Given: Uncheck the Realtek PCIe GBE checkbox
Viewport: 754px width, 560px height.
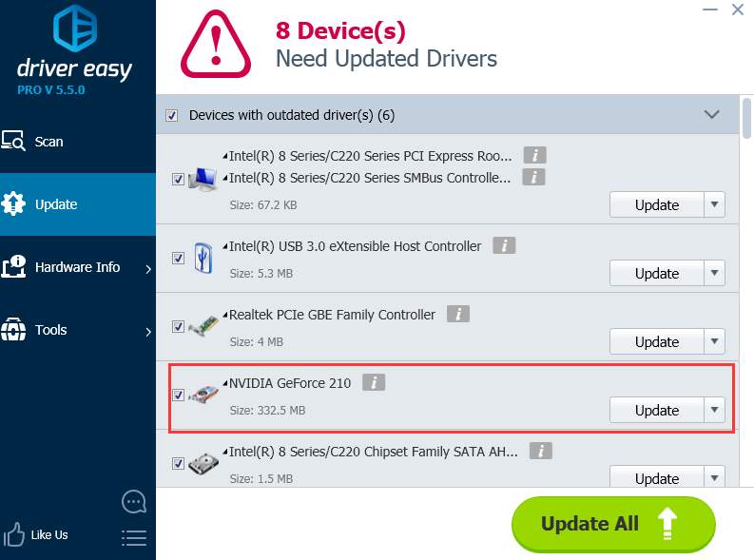Looking at the screenshot, I should point(178,326).
